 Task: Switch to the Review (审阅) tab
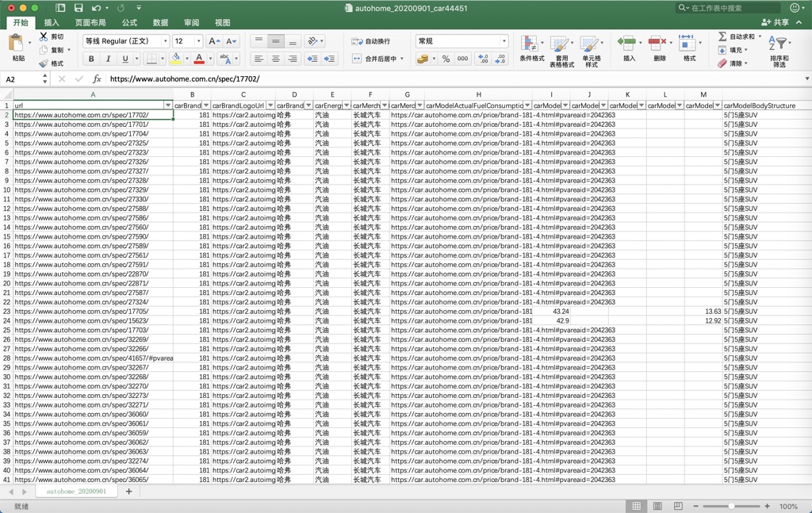click(x=192, y=23)
